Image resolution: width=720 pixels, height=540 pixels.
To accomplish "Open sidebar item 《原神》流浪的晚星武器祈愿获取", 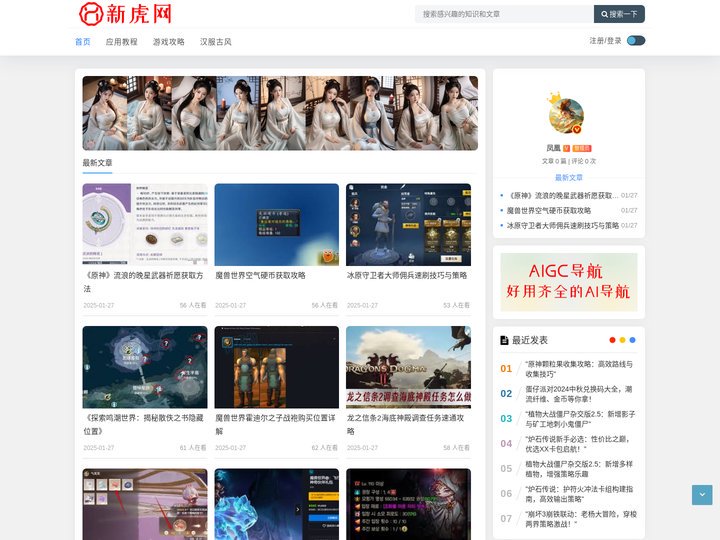I will (x=562, y=196).
